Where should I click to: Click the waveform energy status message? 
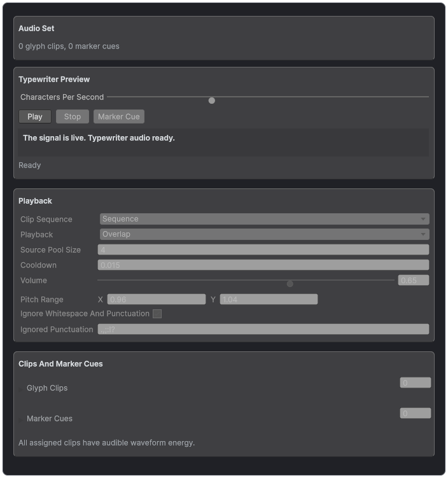106,442
